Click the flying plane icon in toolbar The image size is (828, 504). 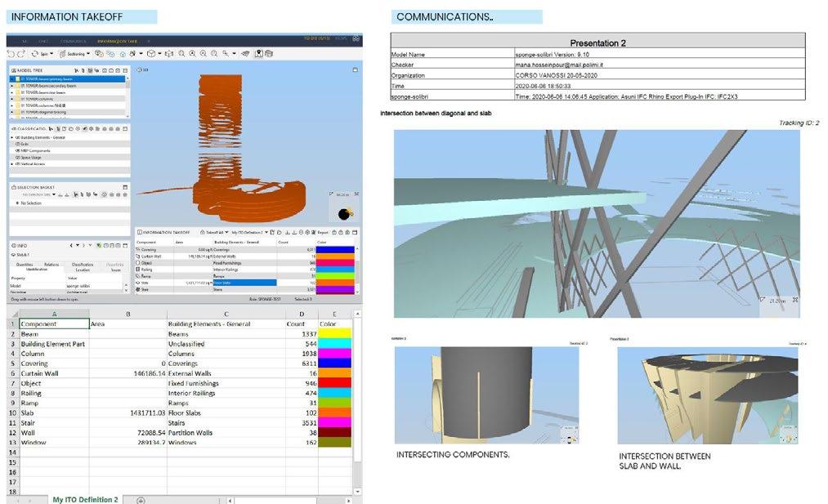coord(245,54)
